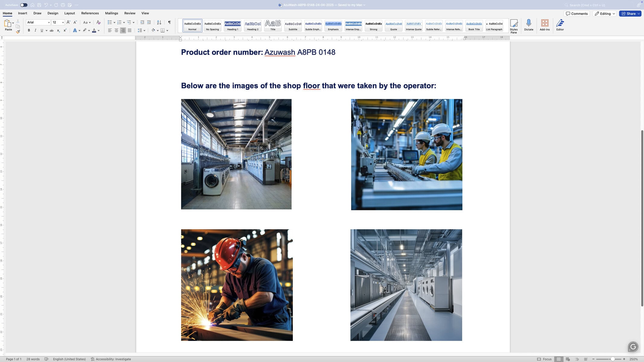
Task: Click the Clear Formatting icon
Action: 98,22
